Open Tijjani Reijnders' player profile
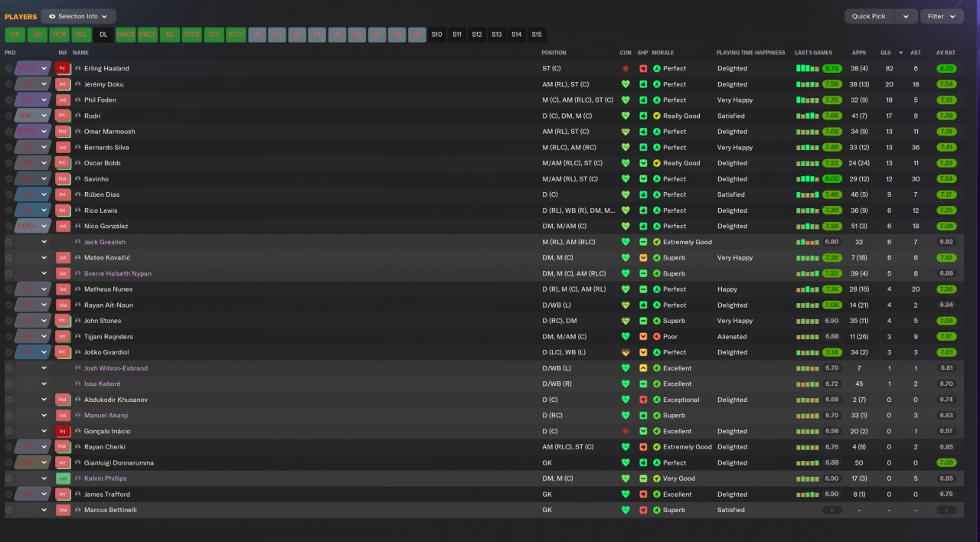Screen dimensions: 980x542 [x=109, y=337]
